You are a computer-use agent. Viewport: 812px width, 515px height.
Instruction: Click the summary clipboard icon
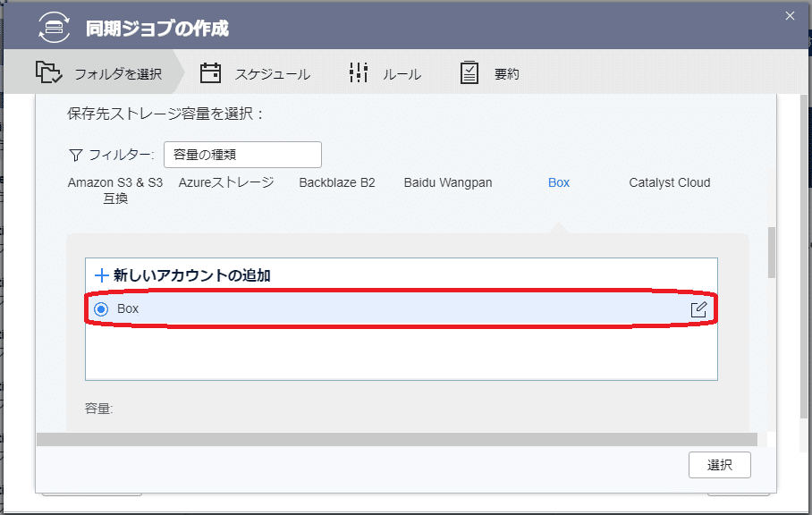tap(469, 72)
